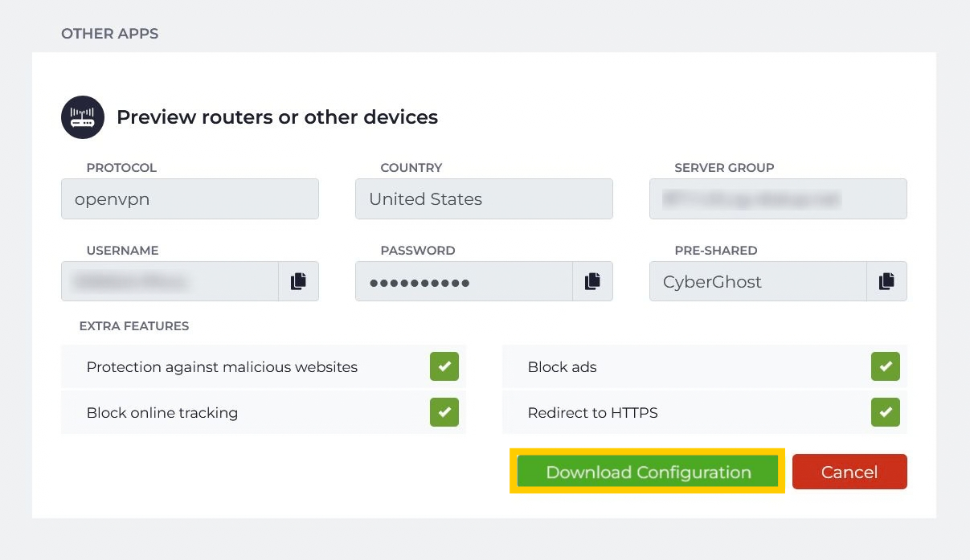Screen dimensions: 970x560
Task: Toggle Redirect to HTTPS checkbox
Action: (x=886, y=412)
